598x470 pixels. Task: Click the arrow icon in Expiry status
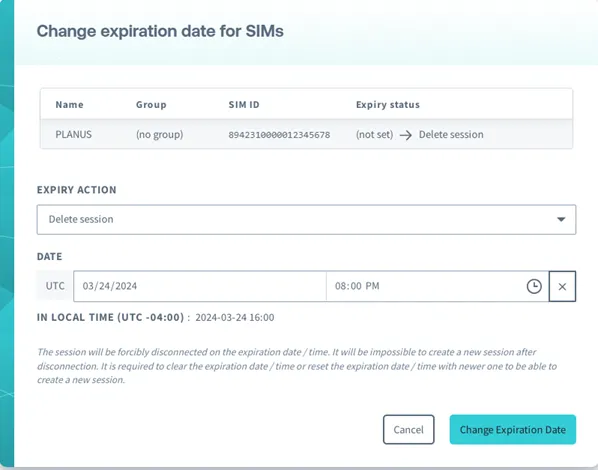pos(406,135)
